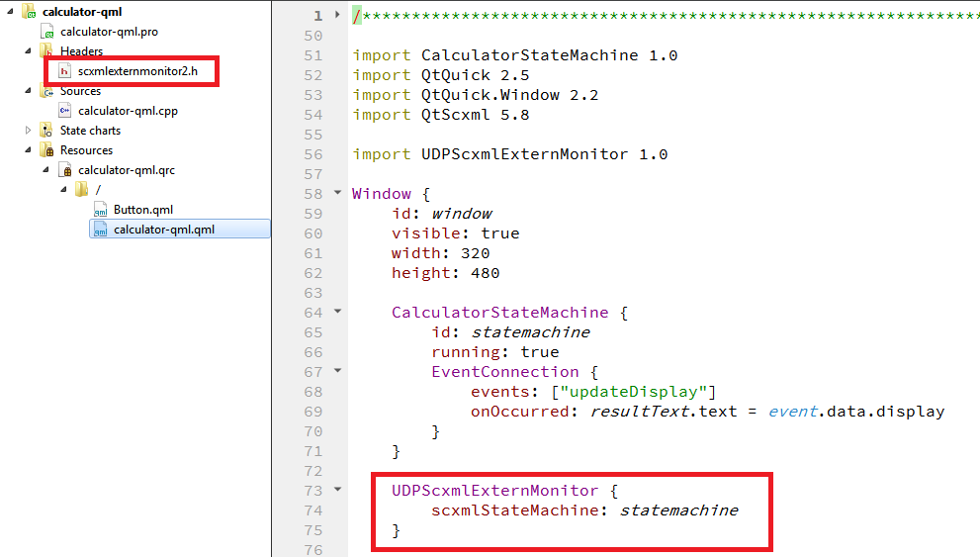Select the calculator-qml.qrc tree row
The width and height of the screenshot is (980, 557).
[127, 169]
